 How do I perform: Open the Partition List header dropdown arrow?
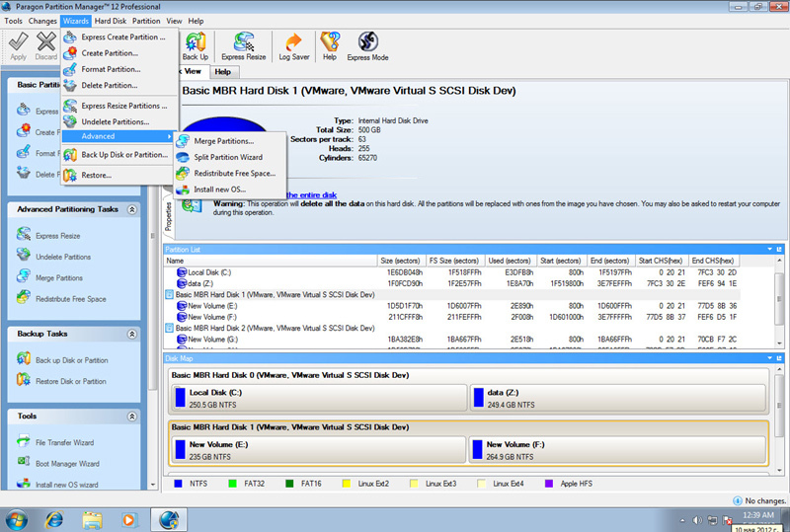click(770, 250)
